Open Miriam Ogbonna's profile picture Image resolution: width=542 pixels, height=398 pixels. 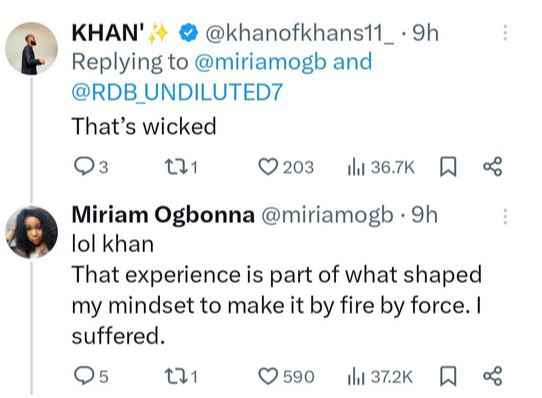click(x=31, y=232)
